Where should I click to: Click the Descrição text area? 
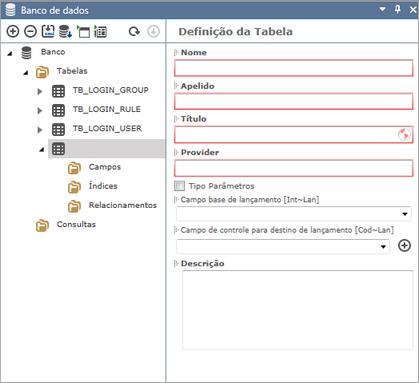297,310
